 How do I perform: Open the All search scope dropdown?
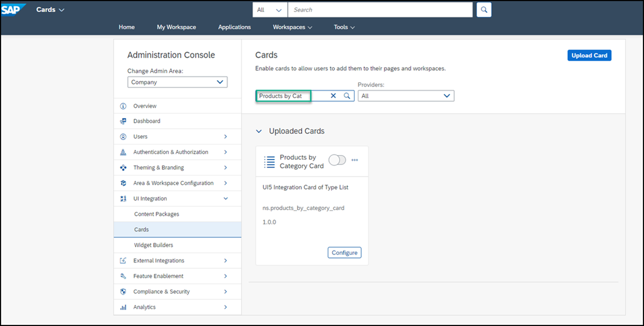coord(270,10)
